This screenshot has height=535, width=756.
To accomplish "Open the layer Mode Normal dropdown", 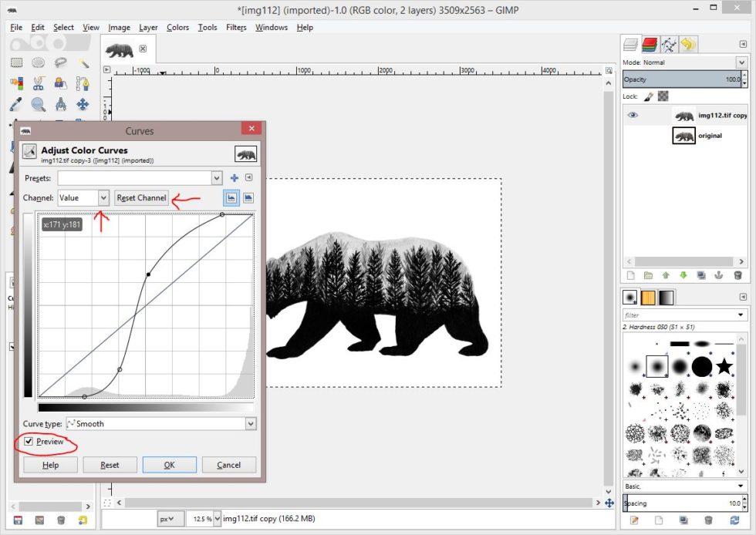I will [x=741, y=62].
